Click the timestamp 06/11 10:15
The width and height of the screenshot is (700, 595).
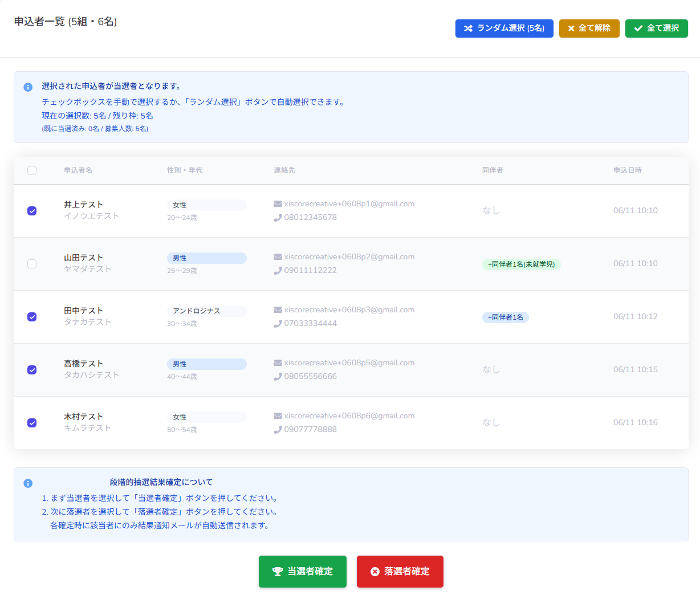636,370
